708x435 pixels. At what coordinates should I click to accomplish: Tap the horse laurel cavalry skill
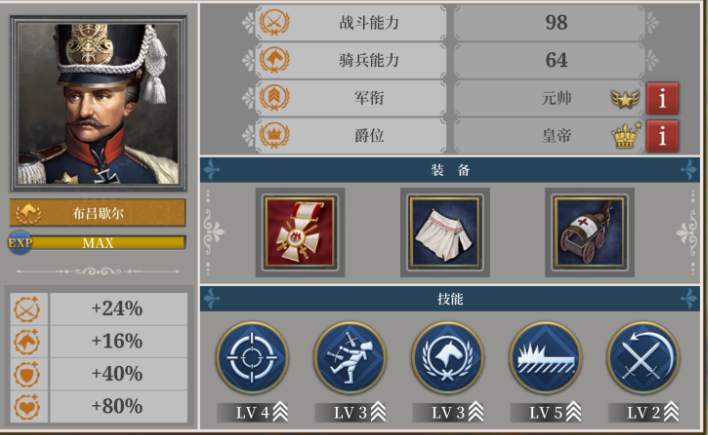pyautogui.click(x=447, y=358)
